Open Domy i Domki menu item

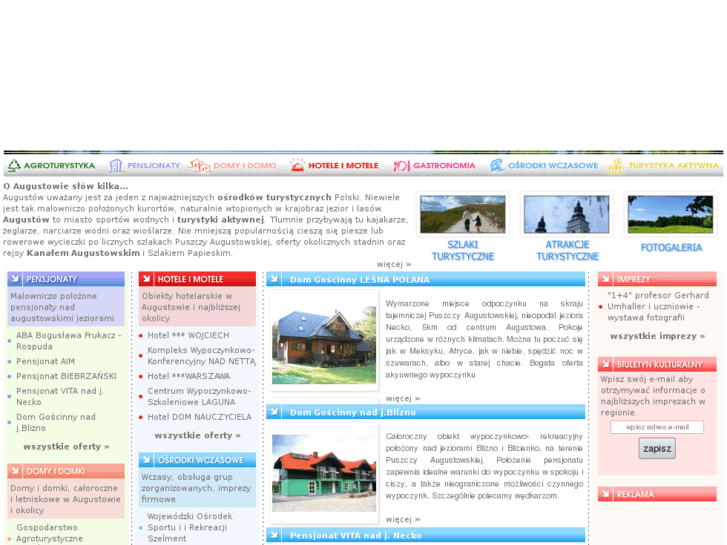[x=244, y=166]
